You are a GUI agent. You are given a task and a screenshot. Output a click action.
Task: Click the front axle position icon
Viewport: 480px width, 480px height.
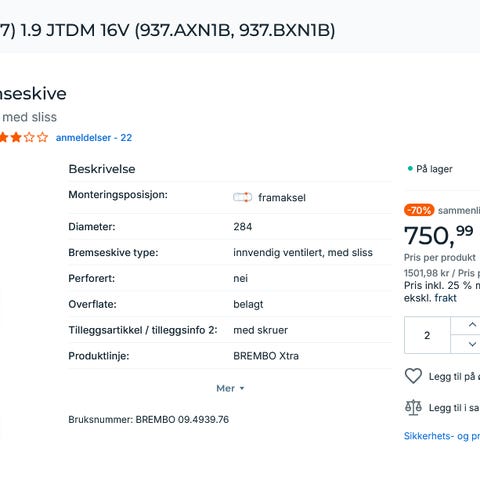242,197
